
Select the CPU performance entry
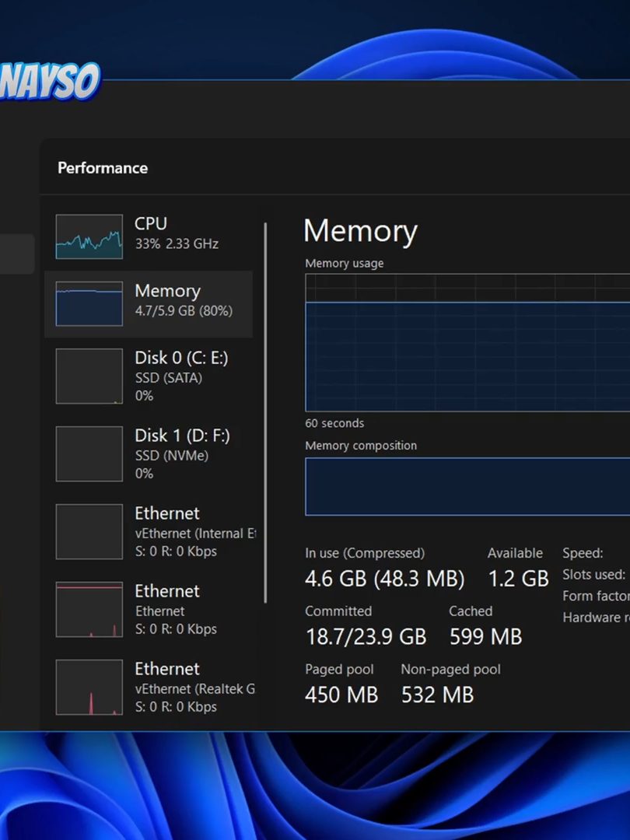pos(149,236)
